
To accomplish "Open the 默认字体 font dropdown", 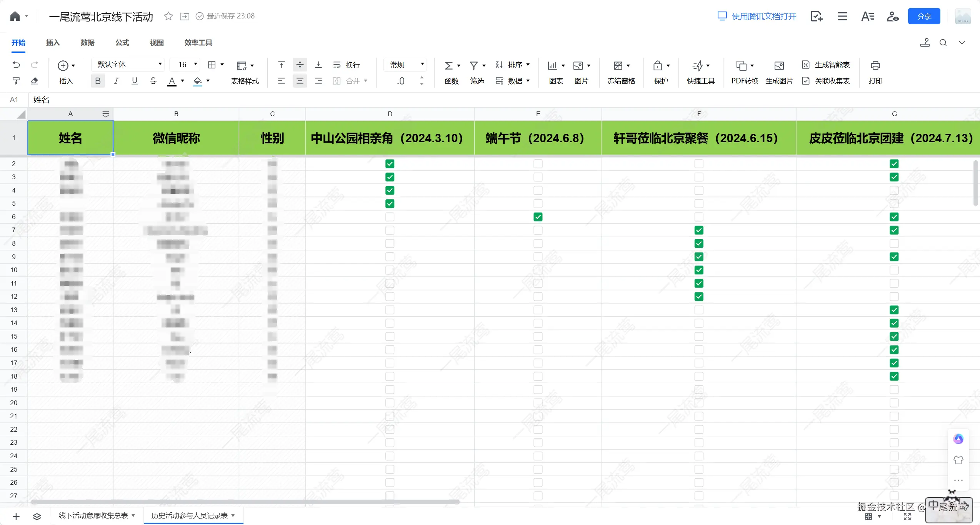I will click(128, 65).
